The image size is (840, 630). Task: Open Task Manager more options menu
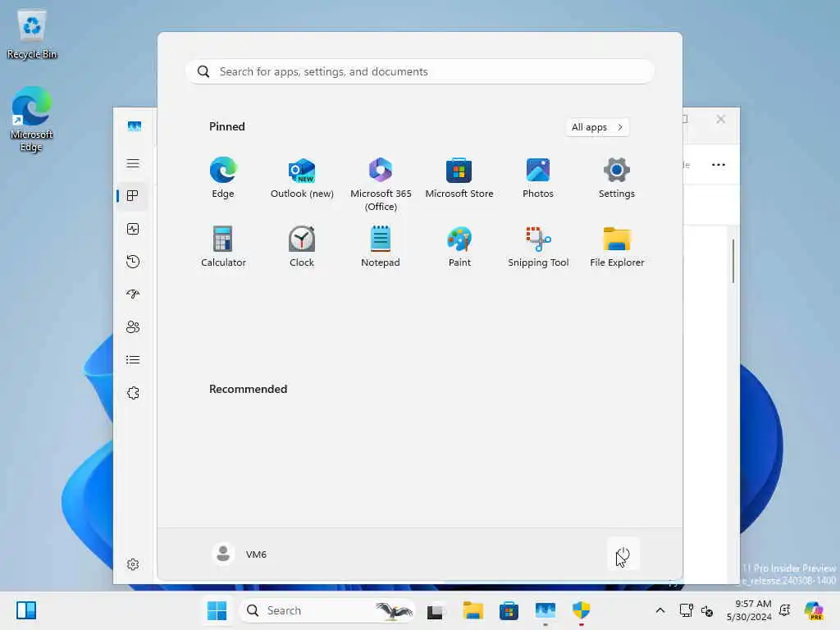pos(719,164)
